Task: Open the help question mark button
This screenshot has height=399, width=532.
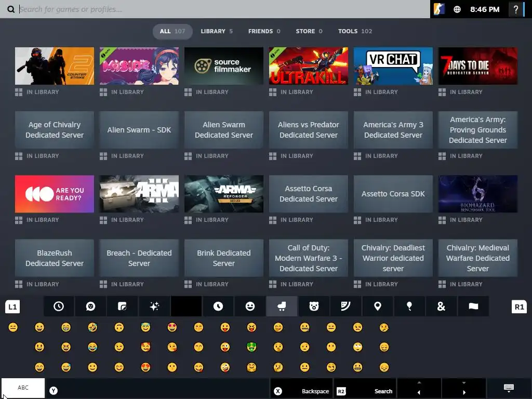Action: point(516,9)
